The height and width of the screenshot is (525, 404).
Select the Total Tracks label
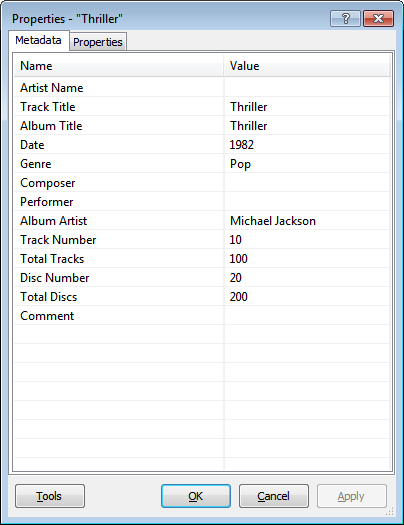52,259
